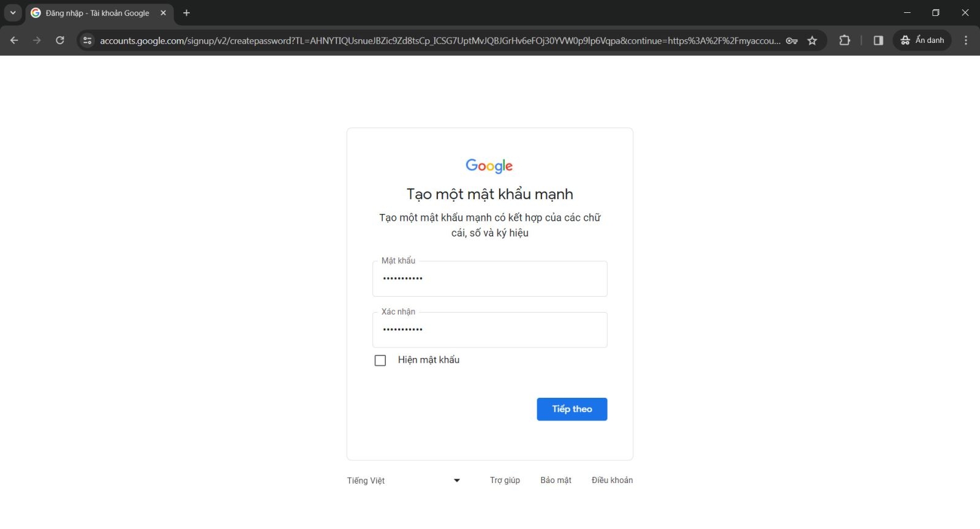Image resolution: width=980 pixels, height=529 pixels.
Task: Close the Đăng nhập - Tài khoản Google tab
Action: pos(164,13)
